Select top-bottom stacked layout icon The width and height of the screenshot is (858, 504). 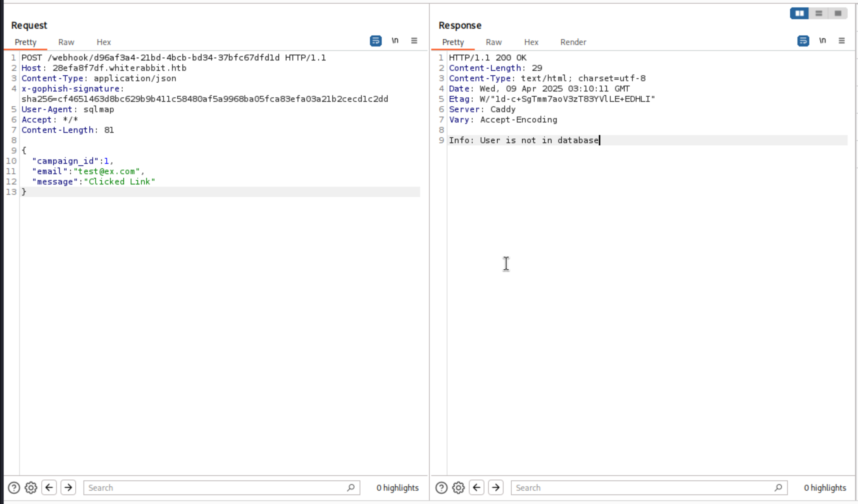[819, 14]
